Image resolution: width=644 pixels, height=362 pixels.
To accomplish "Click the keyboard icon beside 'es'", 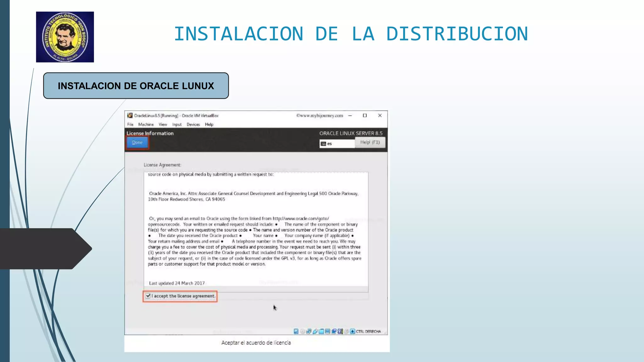I will (323, 144).
